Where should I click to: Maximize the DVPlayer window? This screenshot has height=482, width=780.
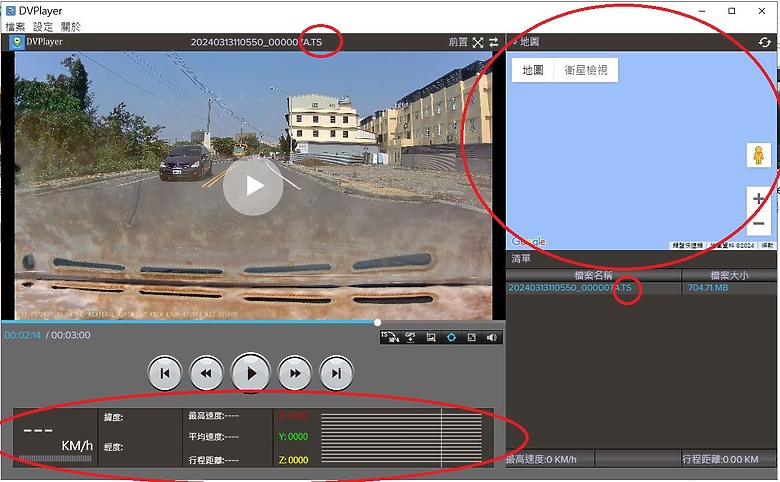732,11
